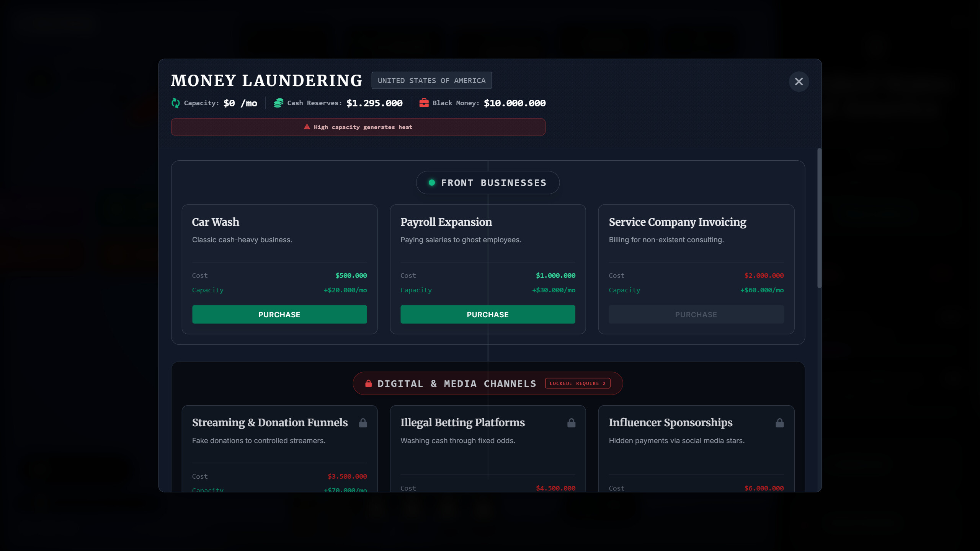980x551 pixels.
Task: Click the red briefcase icon beside Black Money
Action: click(x=424, y=103)
